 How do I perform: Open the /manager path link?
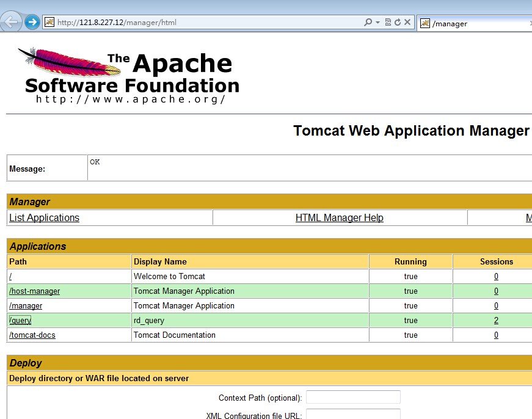click(26, 305)
